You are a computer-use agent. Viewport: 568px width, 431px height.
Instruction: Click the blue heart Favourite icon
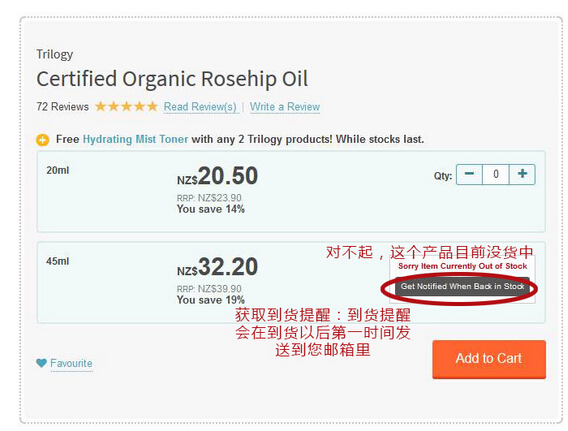pyautogui.click(x=42, y=363)
